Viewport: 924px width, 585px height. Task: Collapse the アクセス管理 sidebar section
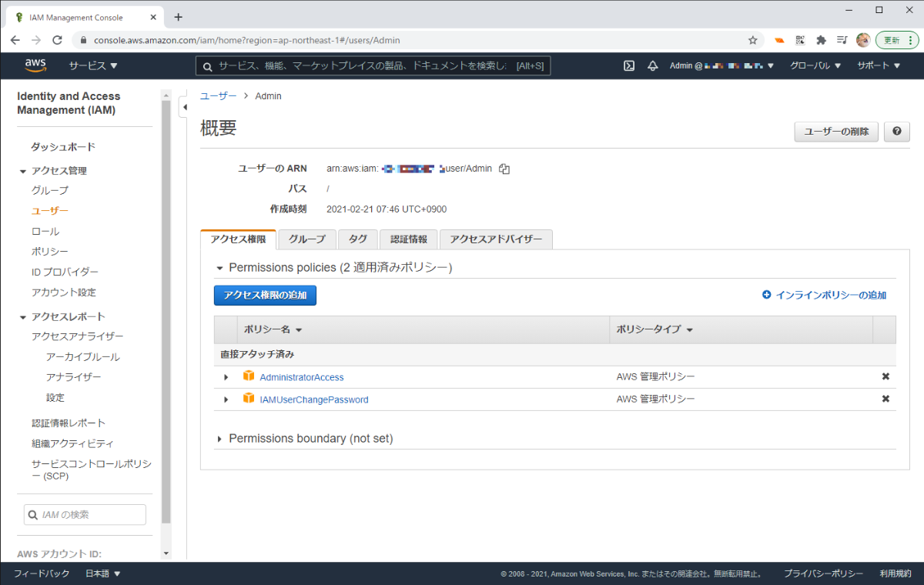coord(23,171)
